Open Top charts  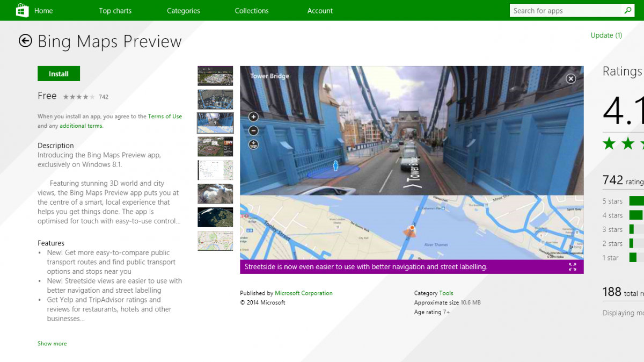click(115, 11)
